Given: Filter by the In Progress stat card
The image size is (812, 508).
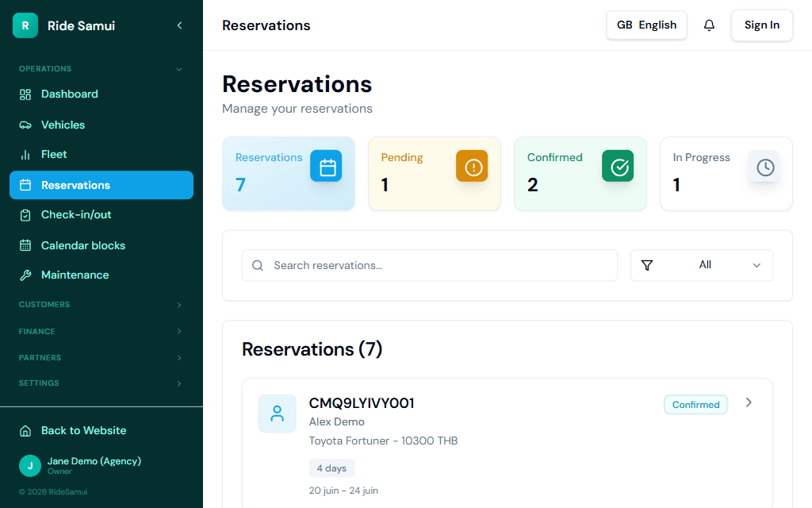Looking at the screenshot, I should [726, 174].
